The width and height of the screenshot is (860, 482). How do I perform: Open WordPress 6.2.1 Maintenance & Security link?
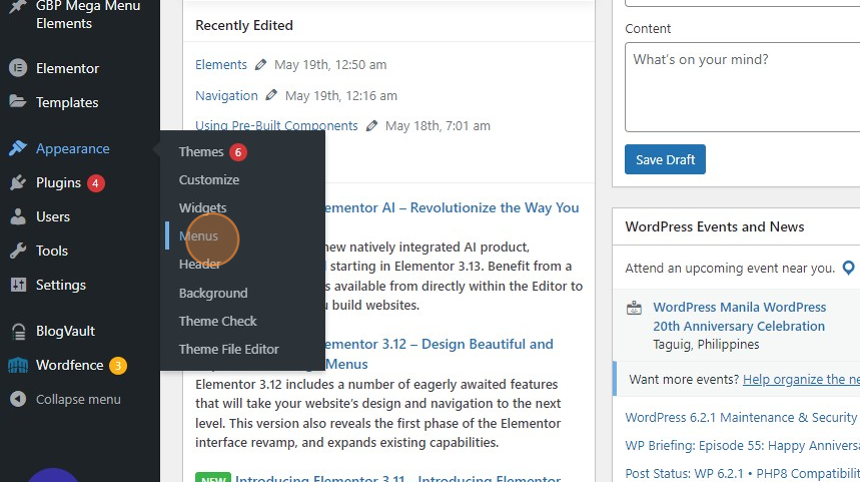(x=741, y=417)
